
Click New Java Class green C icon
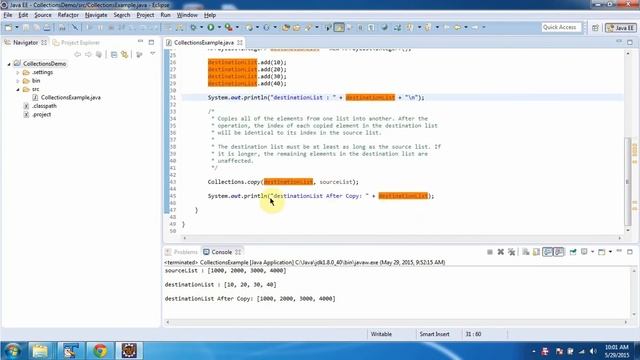click(266, 27)
